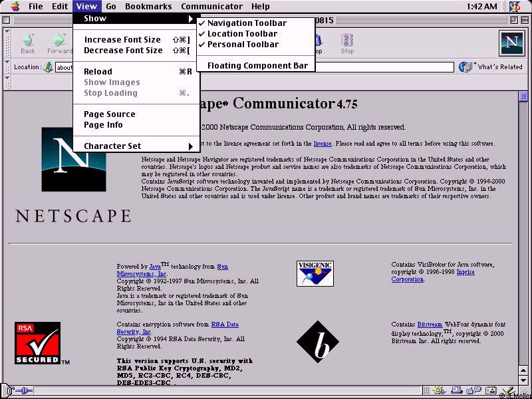532x399 pixels.
Task: Choose Reload from View menu
Action: click(136, 72)
